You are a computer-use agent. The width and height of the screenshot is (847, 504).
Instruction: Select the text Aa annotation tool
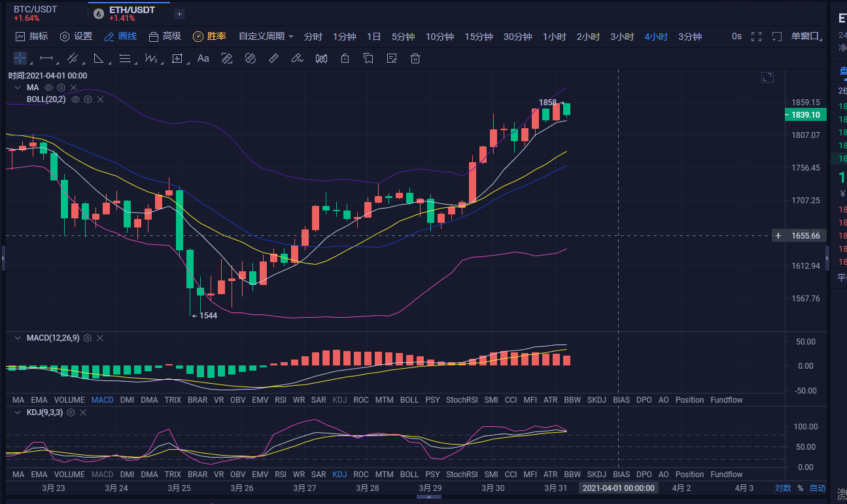coord(203,58)
